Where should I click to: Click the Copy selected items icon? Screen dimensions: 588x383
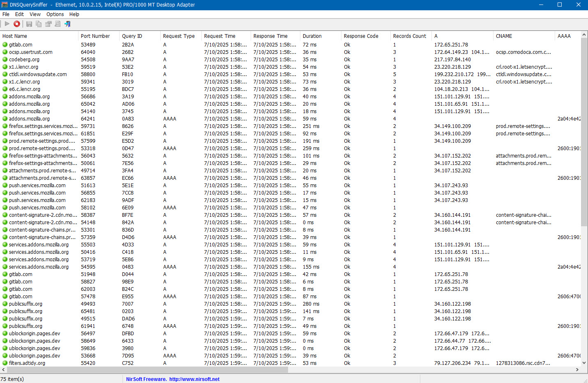39,24
